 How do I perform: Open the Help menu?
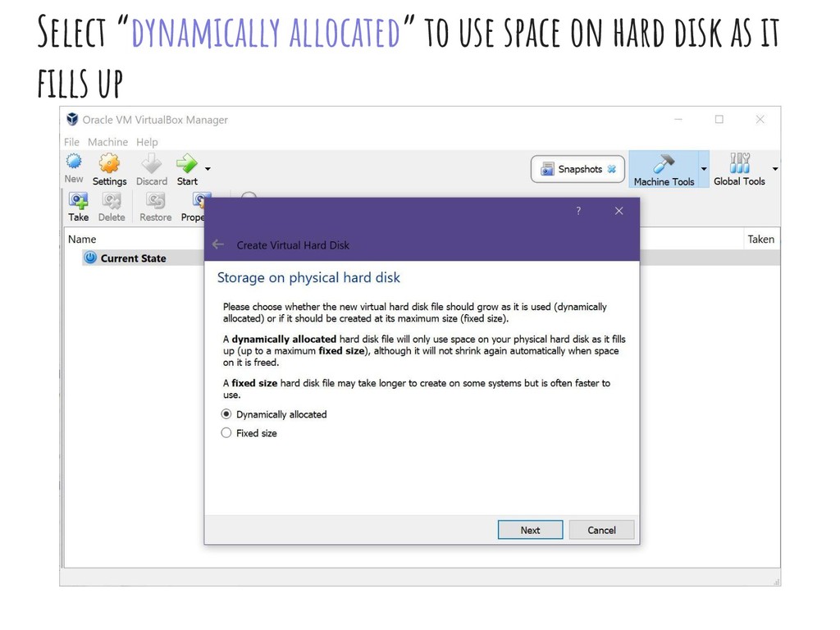pos(147,142)
